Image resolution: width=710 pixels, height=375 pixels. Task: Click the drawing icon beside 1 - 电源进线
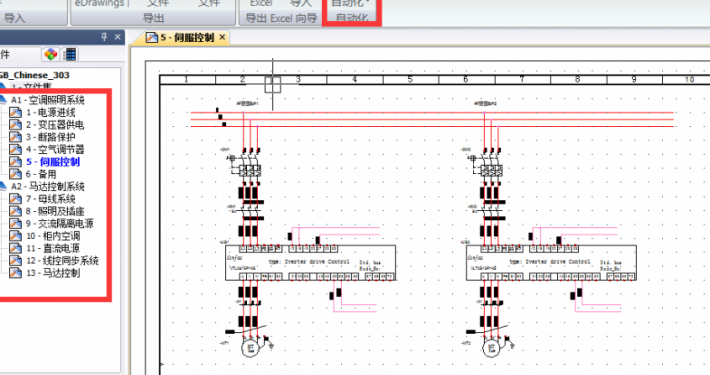pyautogui.click(x=15, y=112)
